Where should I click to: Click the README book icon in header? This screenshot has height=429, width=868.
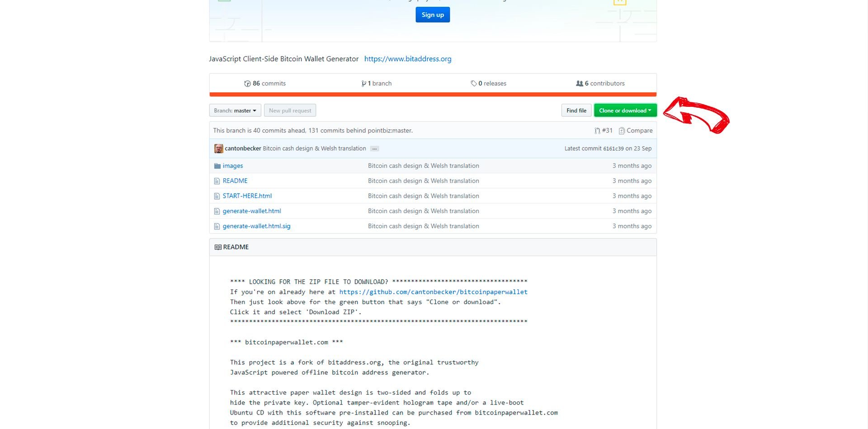(x=218, y=247)
